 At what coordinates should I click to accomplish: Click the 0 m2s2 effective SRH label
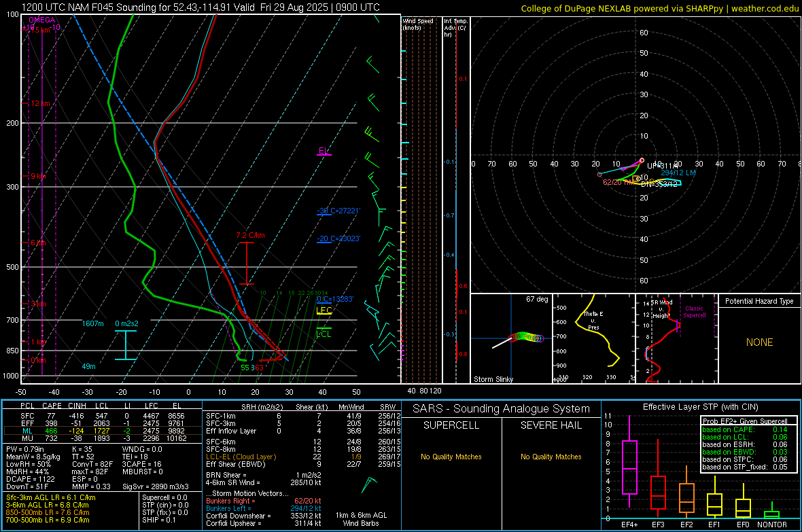pyautogui.click(x=126, y=324)
